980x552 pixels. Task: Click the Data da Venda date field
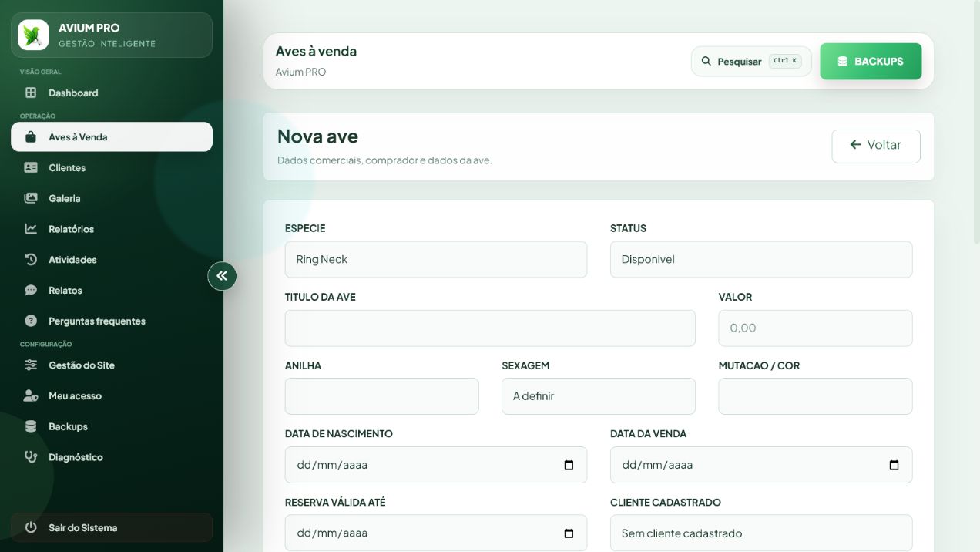[x=761, y=465]
